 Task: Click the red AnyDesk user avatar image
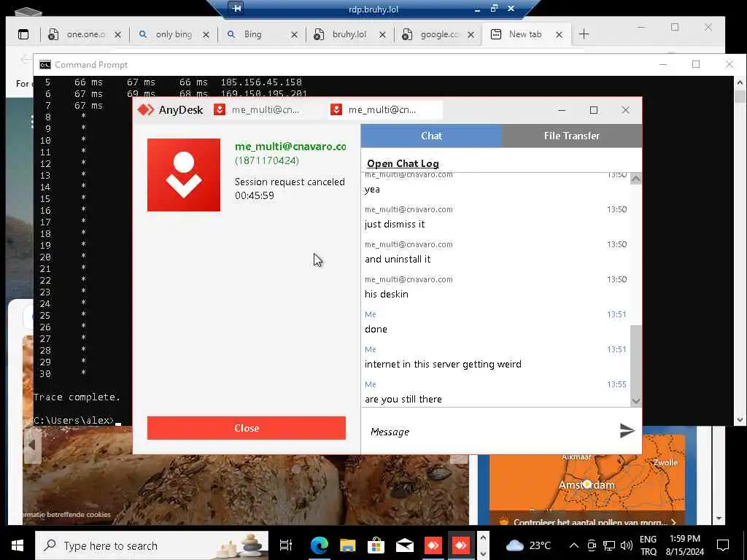(184, 175)
